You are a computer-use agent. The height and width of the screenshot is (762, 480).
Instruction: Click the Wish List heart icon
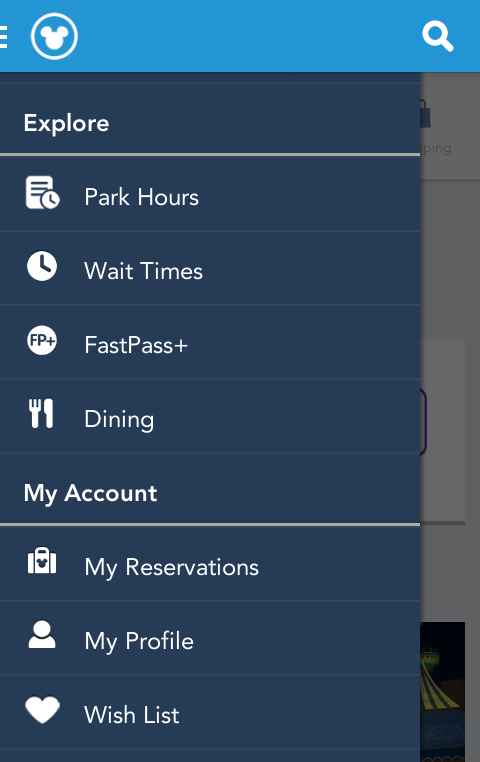[42, 710]
